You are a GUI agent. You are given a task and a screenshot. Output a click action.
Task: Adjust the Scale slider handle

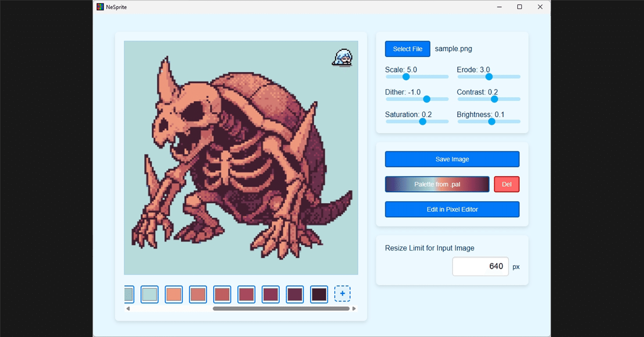[406, 76]
